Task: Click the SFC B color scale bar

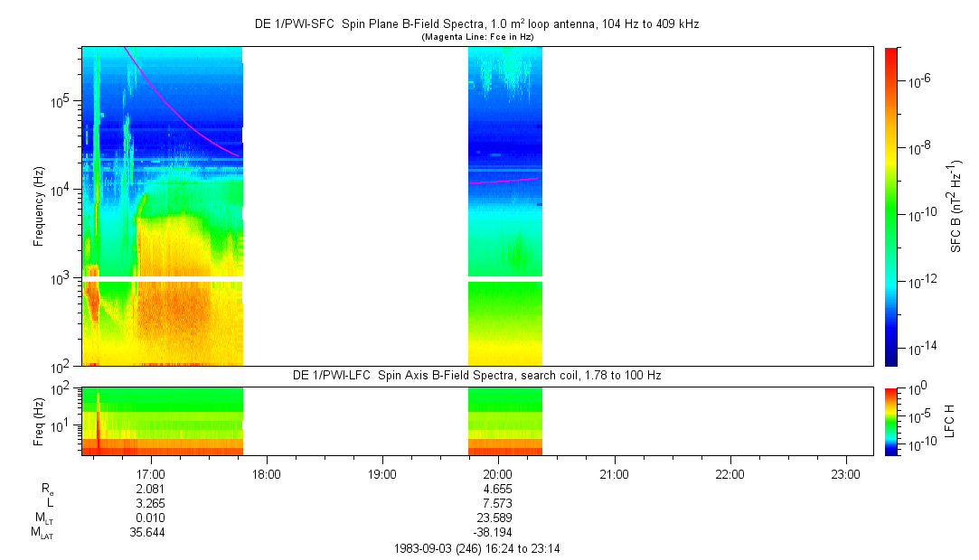Action: pos(890,206)
